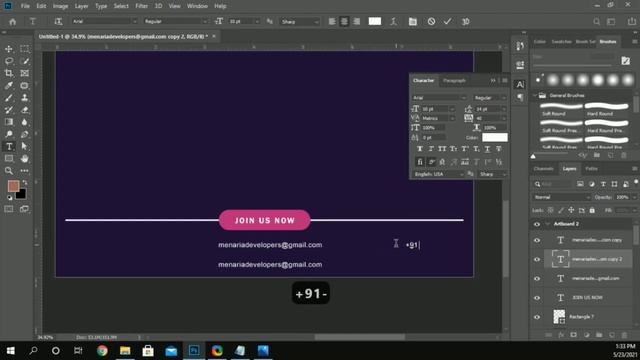This screenshot has width=640, height=360.
Task: Open the Windows Start menu
Action: click(11, 351)
